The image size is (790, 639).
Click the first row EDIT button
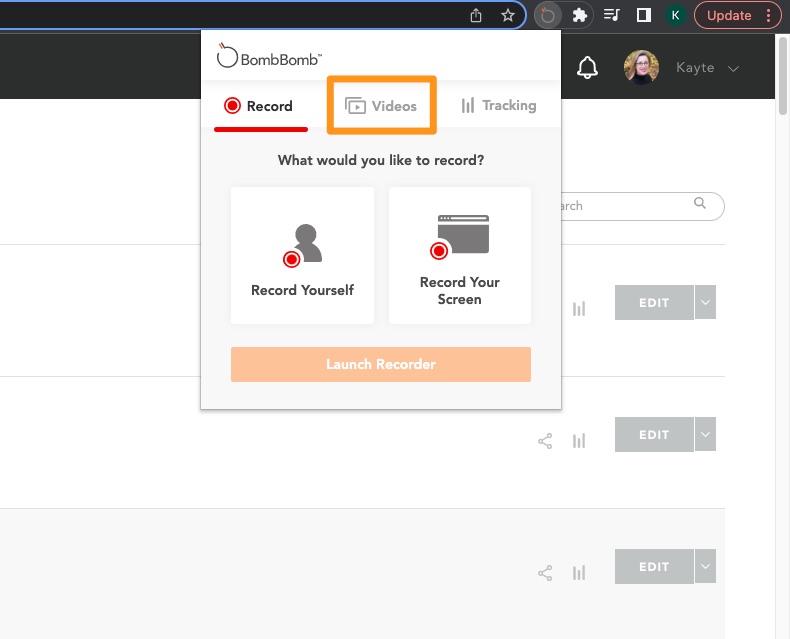pyautogui.click(x=654, y=302)
